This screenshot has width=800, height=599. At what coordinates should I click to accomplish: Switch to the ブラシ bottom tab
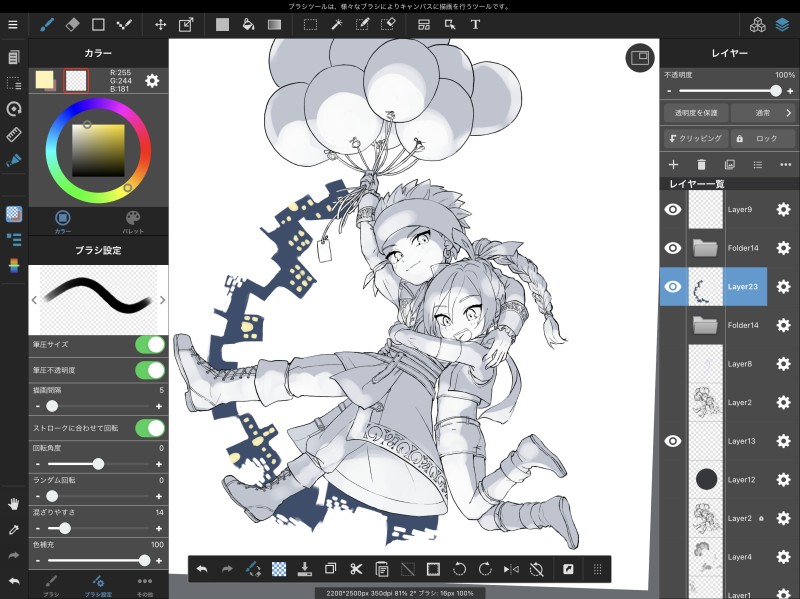[51, 586]
